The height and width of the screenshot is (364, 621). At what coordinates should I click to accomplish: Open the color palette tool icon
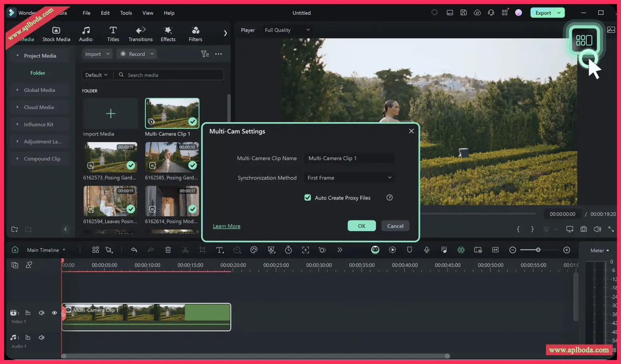tap(254, 250)
